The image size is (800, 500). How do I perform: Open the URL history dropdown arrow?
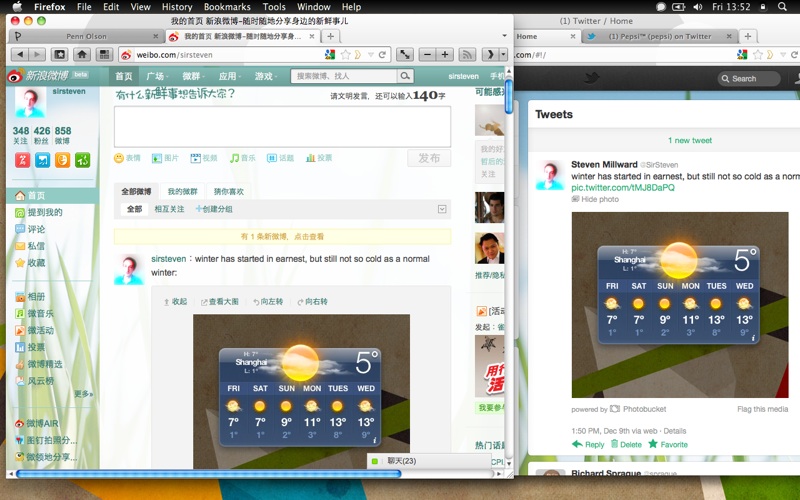click(371, 55)
